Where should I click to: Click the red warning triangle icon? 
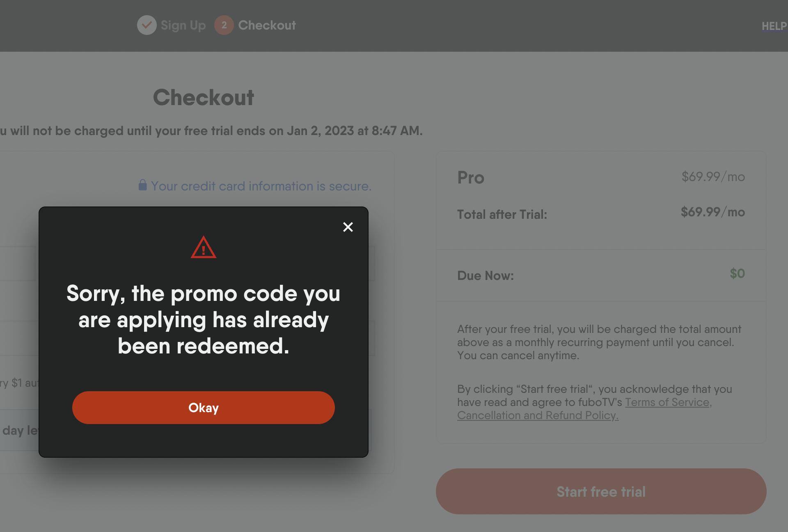tap(204, 248)
